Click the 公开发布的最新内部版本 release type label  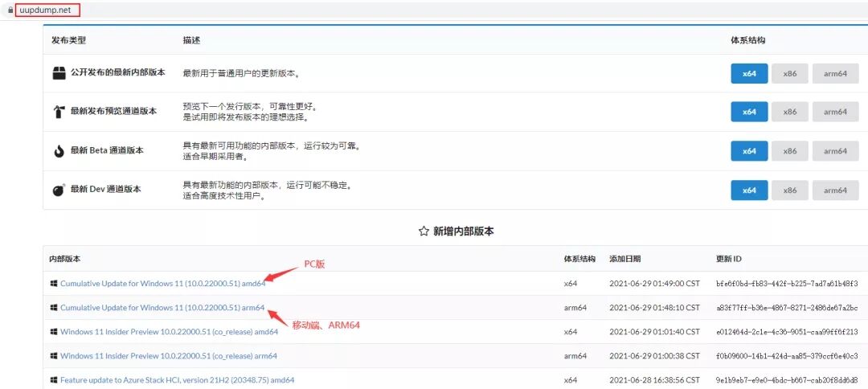[x=118, y=73]
